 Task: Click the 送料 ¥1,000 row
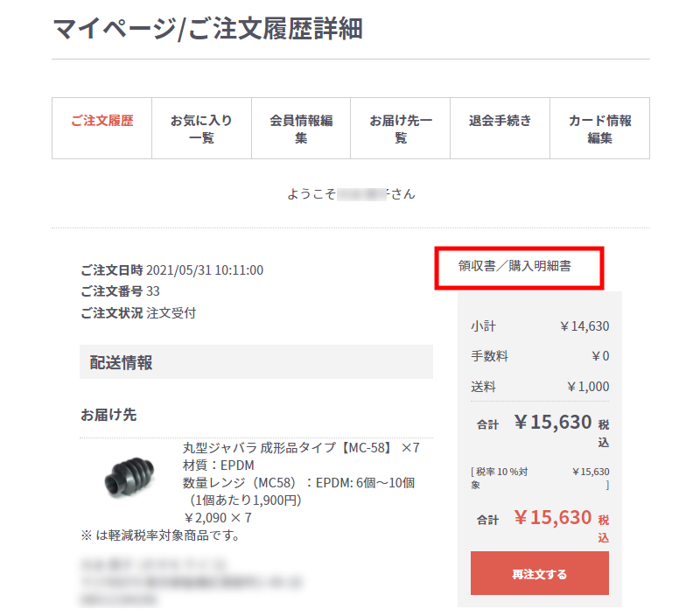click(x=540, y=387)
